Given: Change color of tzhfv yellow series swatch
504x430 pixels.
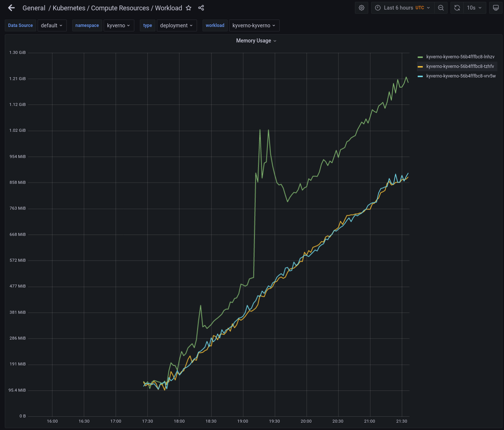Looking at the screenshot, I should (x=420, y=67).
